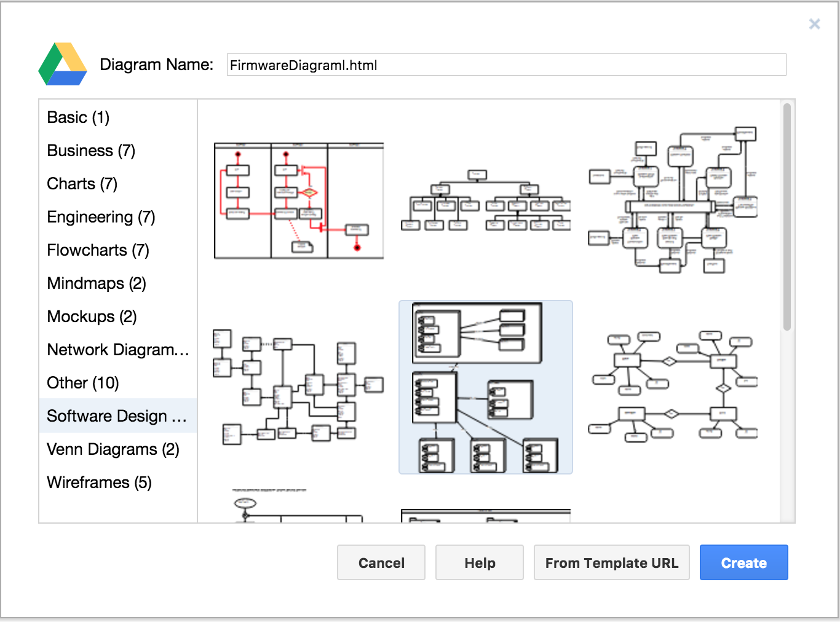Select the hierarchical tree diagram template thumbnail

coord(486,201)
